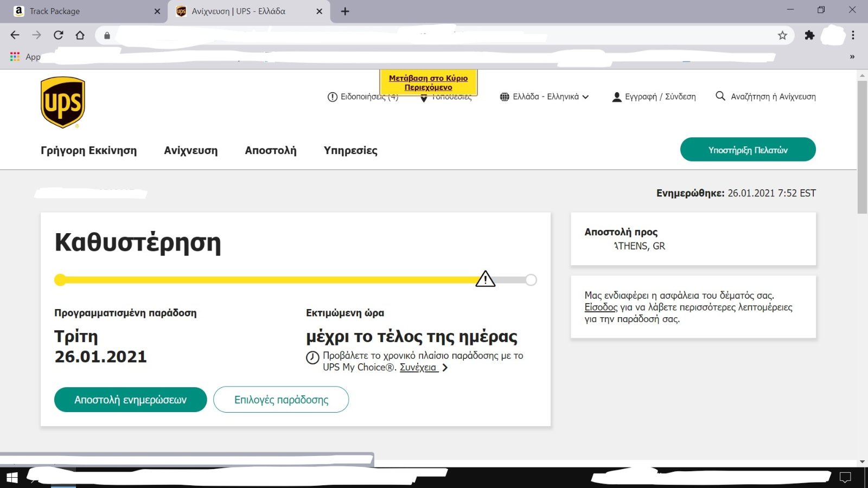Click the ATHENS, GR destination text
868x488 pixels.
tap(639, 246)
